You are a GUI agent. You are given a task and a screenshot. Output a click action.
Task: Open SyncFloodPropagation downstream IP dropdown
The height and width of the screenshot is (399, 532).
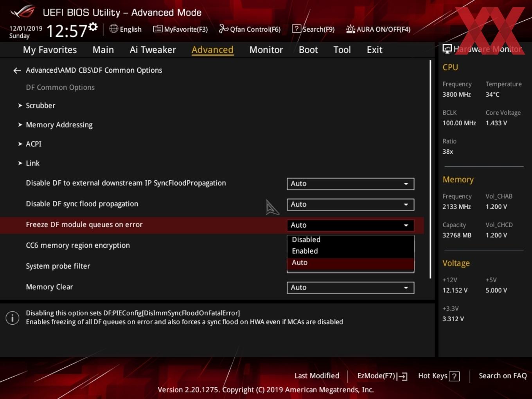350,183
